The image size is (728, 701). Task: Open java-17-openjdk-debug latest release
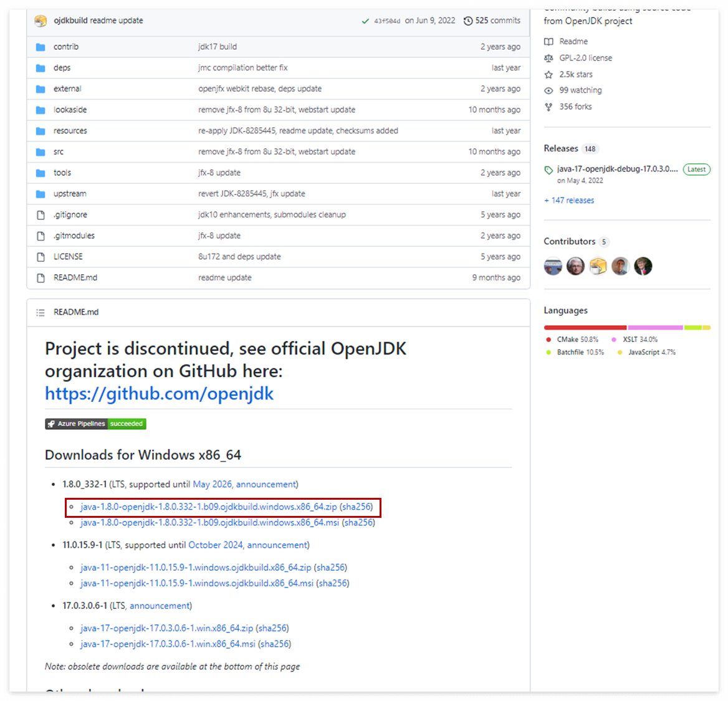(618, 169)
